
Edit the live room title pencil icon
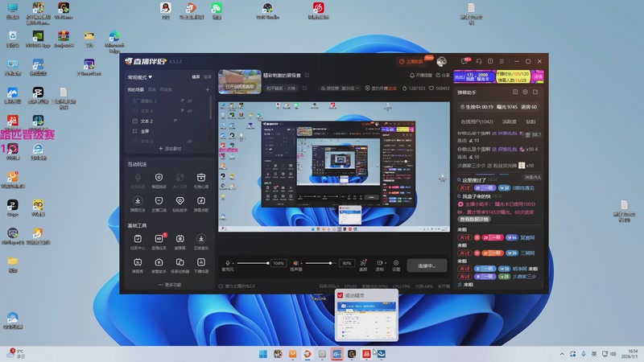pos(307,75)
